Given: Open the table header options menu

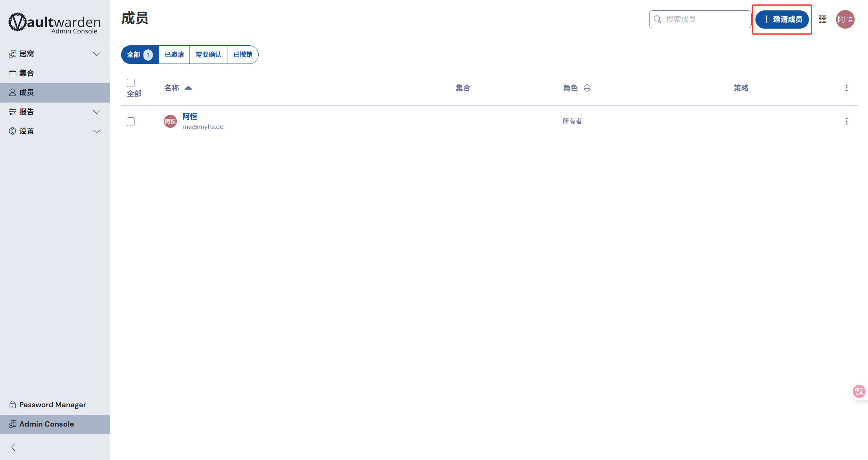Looking at the screenshot, I should [x=847, y=88].
